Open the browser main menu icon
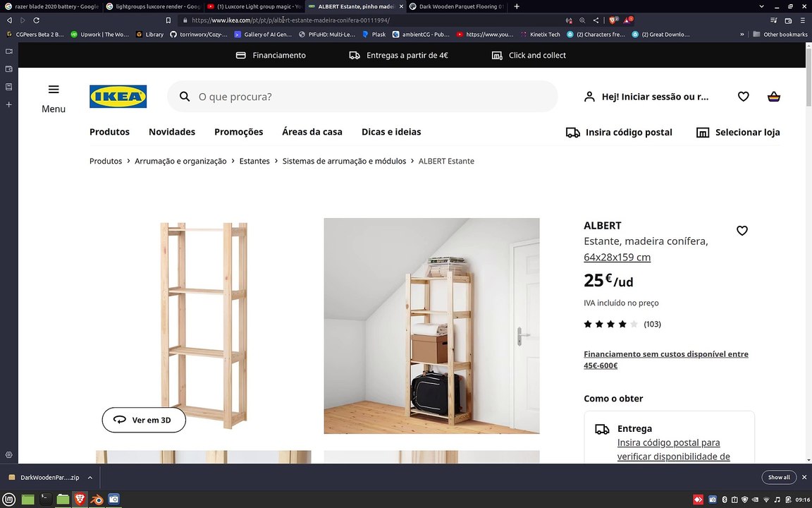The width and height of the screenshot is (812, 508). coord(803,20)
